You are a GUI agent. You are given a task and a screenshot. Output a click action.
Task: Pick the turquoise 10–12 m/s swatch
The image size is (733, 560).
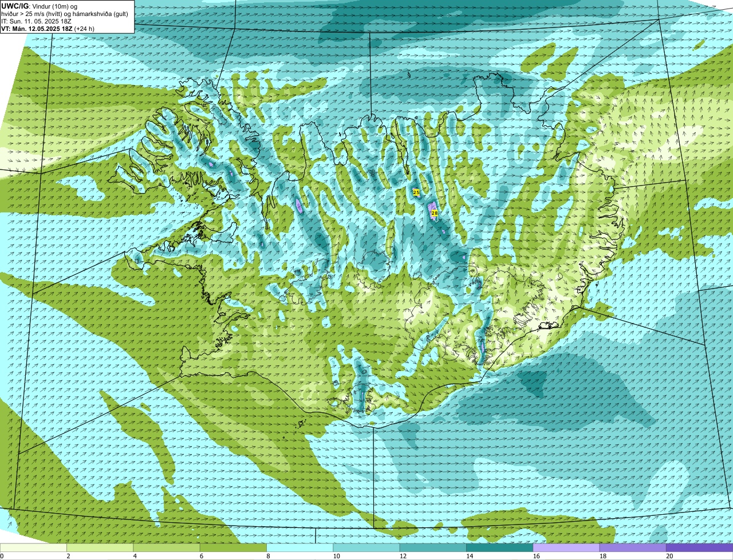366,547
